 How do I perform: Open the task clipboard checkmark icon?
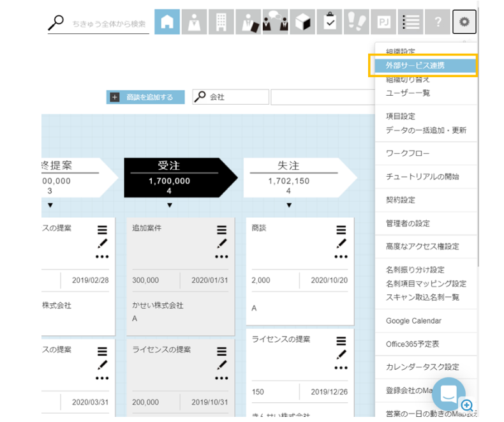329,22
